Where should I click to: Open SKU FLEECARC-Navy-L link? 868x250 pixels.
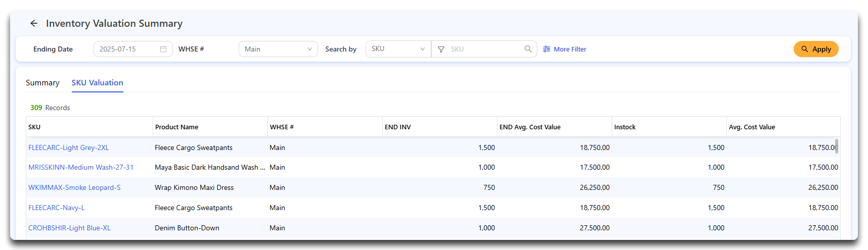pyautogui.click(x=57, y=208)
